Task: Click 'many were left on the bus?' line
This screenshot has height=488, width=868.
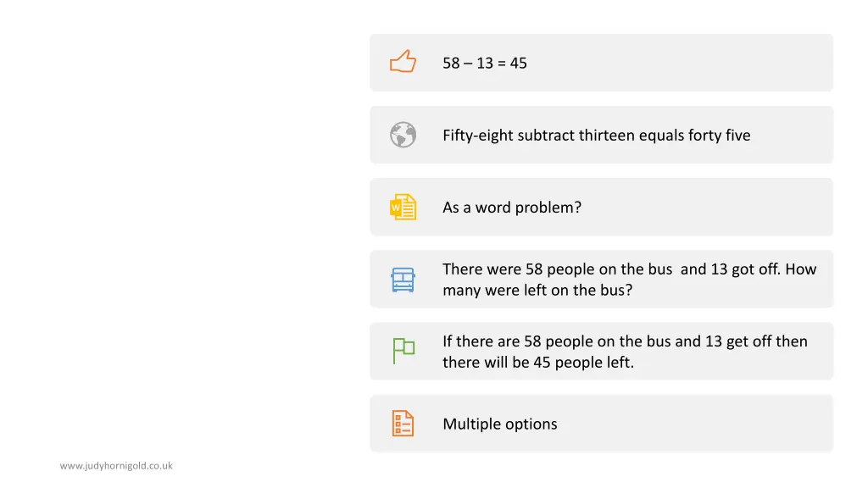Action: click(x=537, y=290)
